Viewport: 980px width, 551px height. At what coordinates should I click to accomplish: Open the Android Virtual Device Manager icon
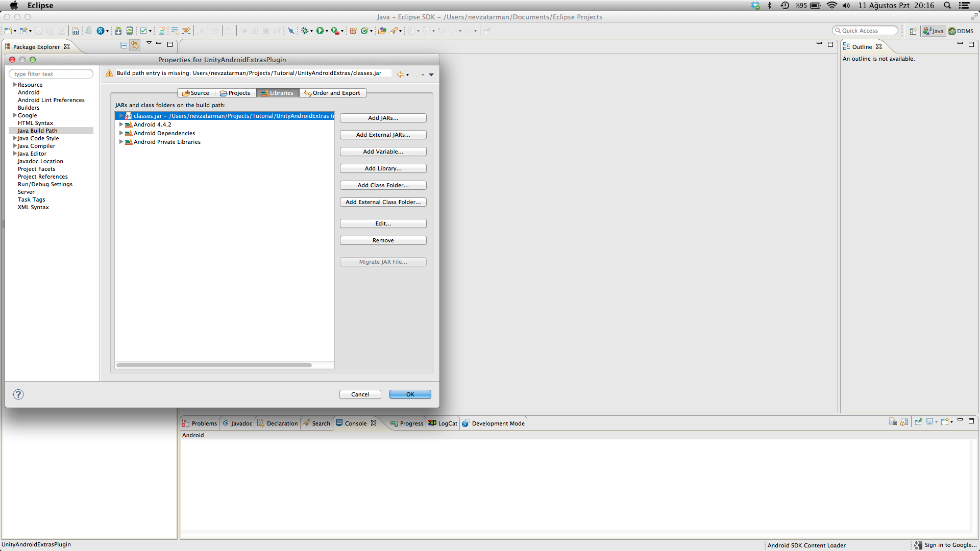(x=130, y=31)
